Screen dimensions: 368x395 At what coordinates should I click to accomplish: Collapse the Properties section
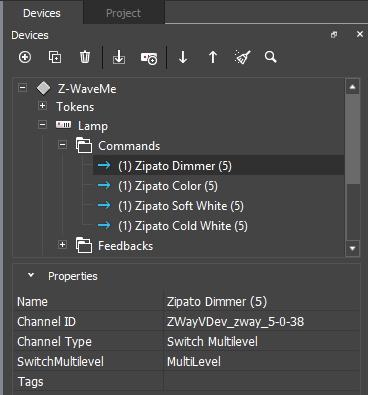tap(31, 275)
